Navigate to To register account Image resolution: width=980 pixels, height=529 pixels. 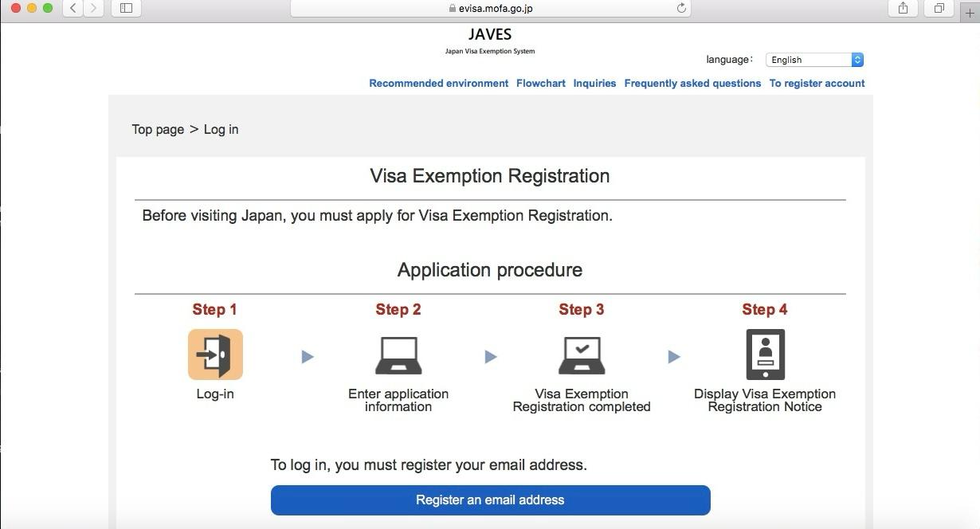coord(817,83)
